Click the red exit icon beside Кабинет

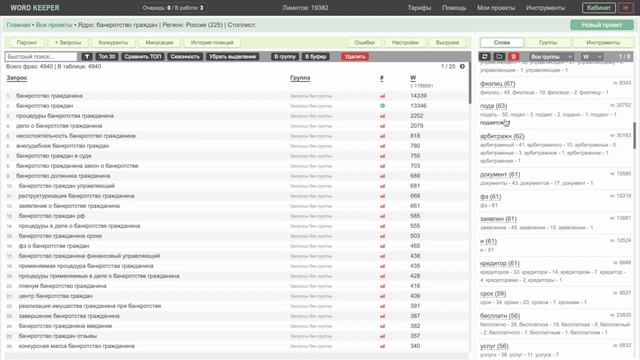tap(626, 8)
